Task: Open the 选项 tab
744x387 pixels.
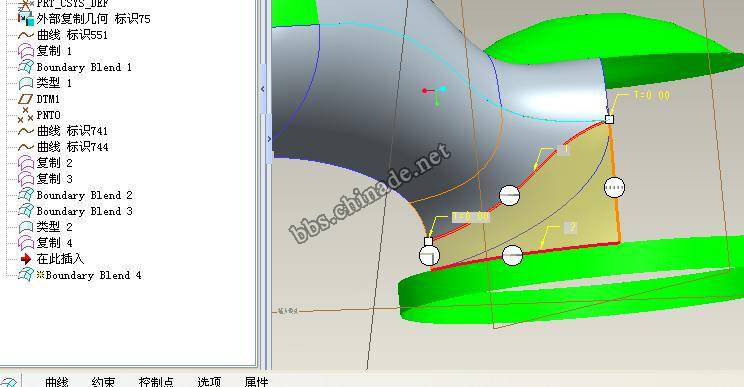Action: pos(209,382)
